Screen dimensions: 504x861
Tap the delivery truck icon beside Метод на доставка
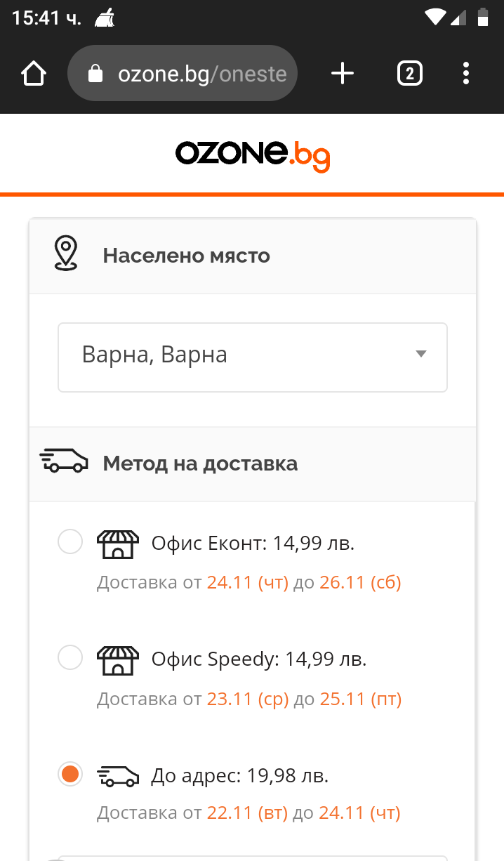coord(64,461)
